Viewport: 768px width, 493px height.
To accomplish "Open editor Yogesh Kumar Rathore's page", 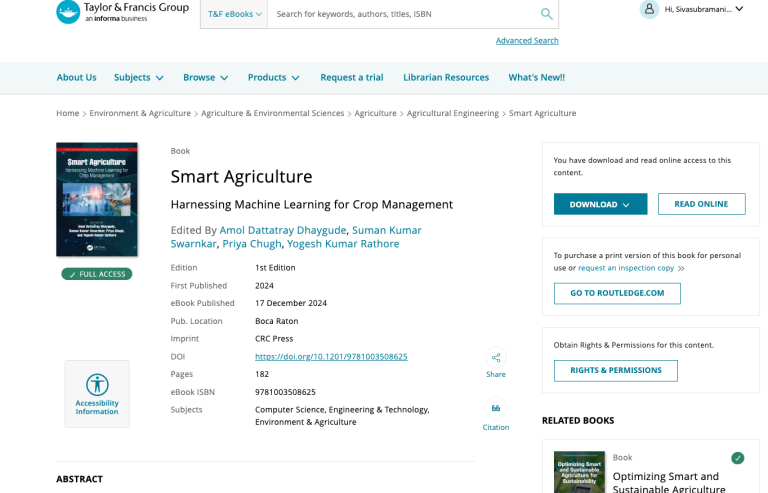I will (x=343, y=244).
